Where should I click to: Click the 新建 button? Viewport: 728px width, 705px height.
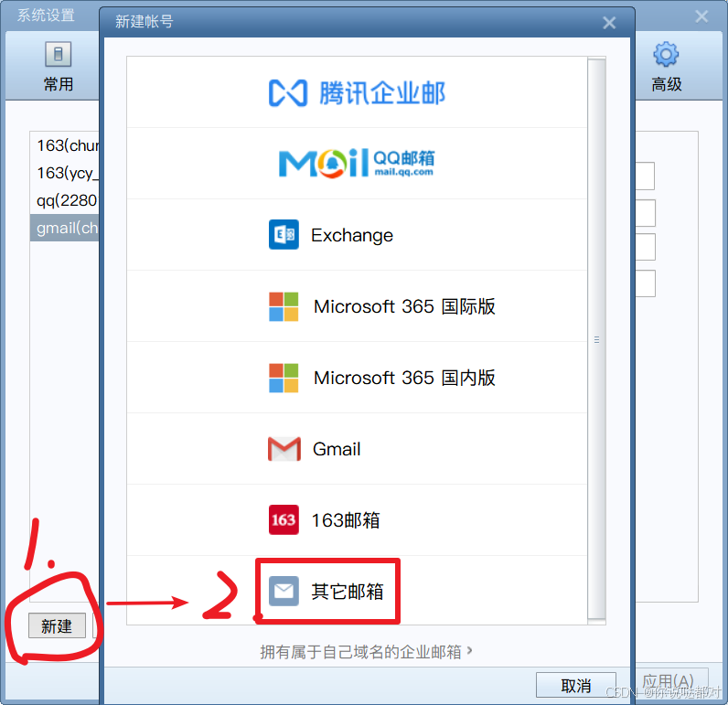click(x=57, y=625)
